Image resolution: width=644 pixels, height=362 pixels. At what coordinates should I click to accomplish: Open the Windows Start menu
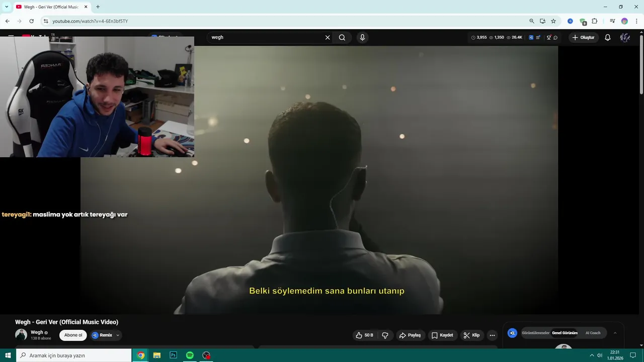pos(8,355)
